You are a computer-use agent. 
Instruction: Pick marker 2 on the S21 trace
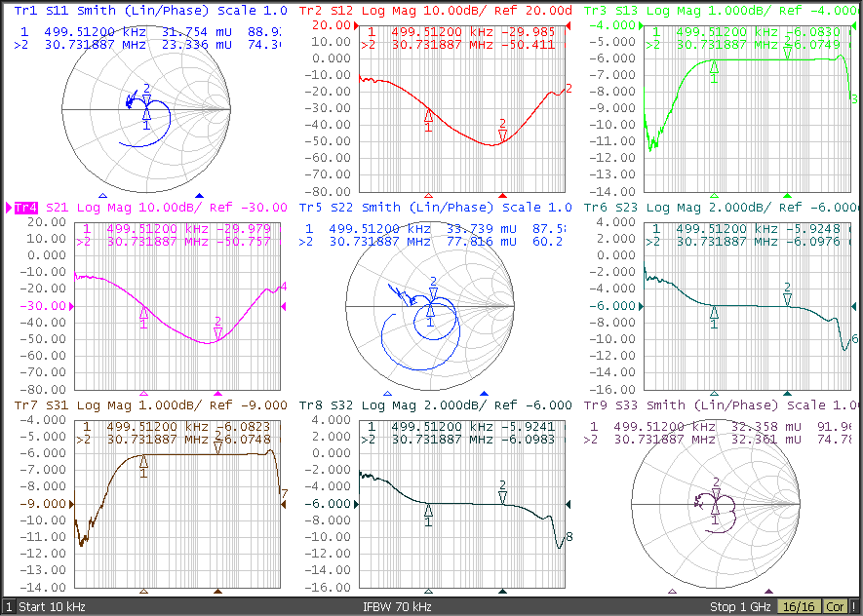tap(217, 329)
